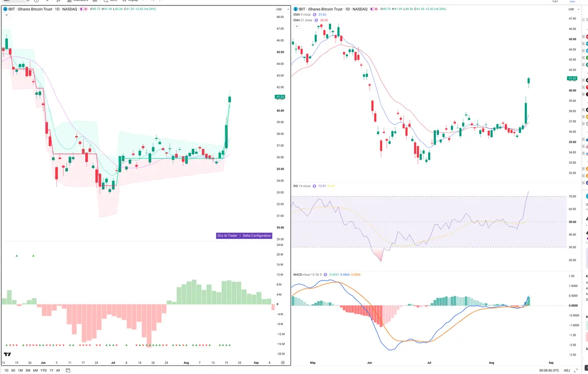This screenshot has height=374, width=588.
Task: Click the 41.20 price tag on left chart
Action: click(x=280, y=97)
